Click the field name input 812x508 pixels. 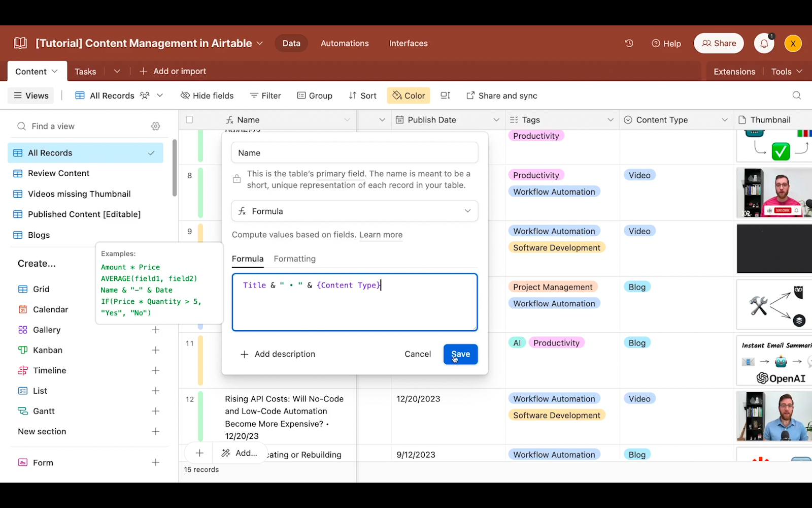pos(355,153)
